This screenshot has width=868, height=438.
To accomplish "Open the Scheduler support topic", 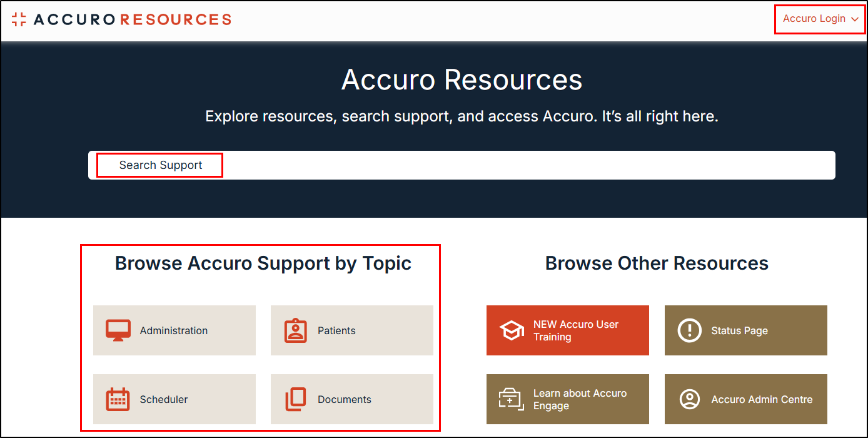I will pyautogui.click(x=174, y=399).
